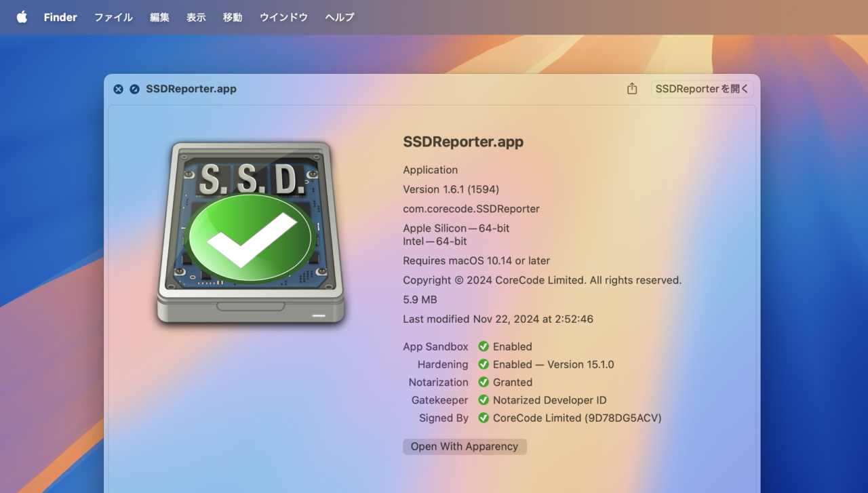Click the Finder menu
The image size is (868, 493).
tap(60, 17)
